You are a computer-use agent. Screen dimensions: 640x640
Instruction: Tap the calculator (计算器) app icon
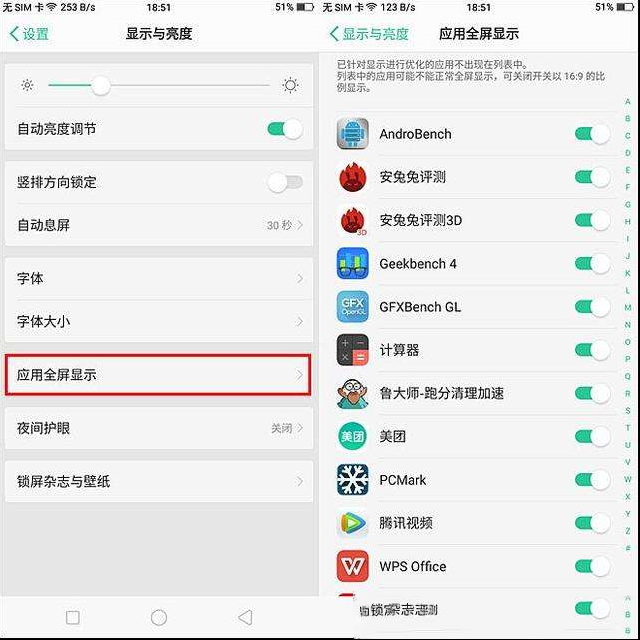click(x=353, y=350)
